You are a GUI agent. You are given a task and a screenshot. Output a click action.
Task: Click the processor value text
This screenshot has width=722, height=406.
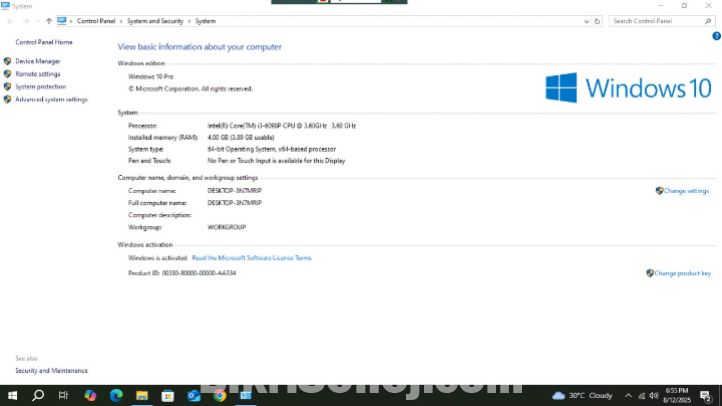pyautogui.click(x=281, y=126)
